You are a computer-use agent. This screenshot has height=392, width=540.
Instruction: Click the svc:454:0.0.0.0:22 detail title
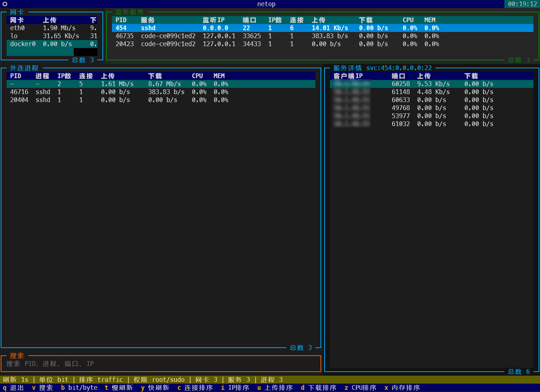[x=399, y=68]
